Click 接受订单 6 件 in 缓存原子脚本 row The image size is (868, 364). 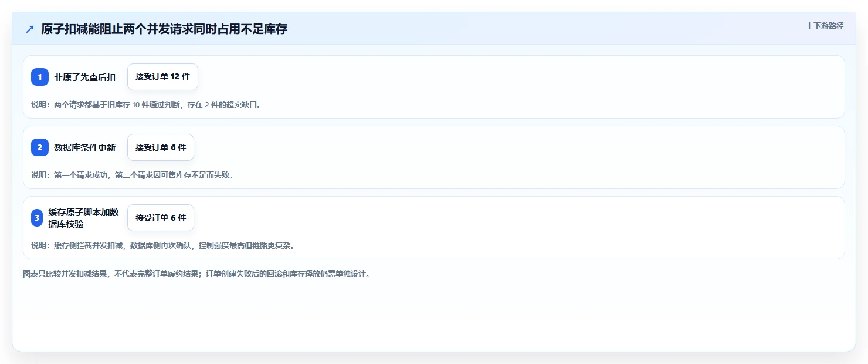click(161, 218)
